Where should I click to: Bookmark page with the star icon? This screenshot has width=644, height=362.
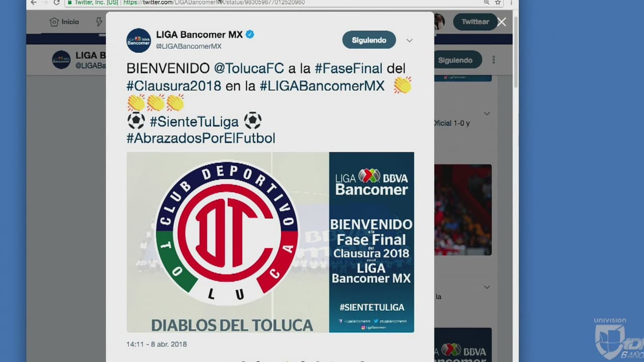[x=498, y=3]
